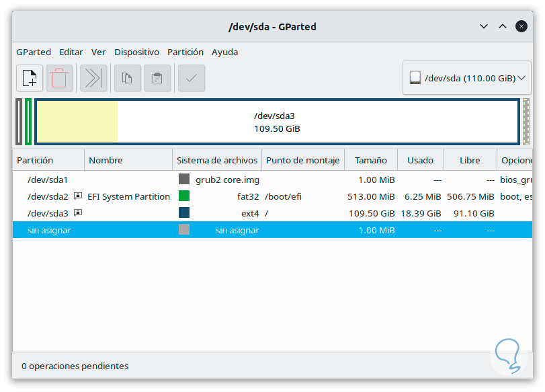545x392 pixels.
Task: Click the 0 operaciones pendientes status text
Action: pyautogui.click(x=75, y=366)
